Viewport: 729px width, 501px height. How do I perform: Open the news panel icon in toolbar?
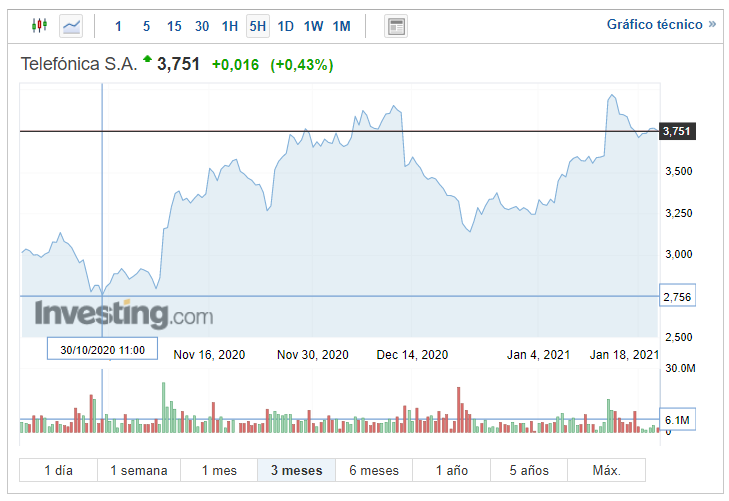pos(396,26)
